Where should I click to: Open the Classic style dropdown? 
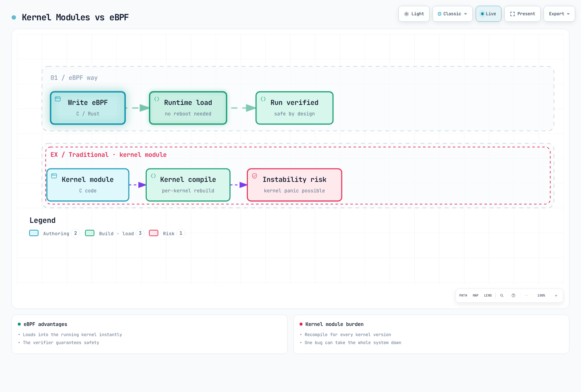(452, 14)
